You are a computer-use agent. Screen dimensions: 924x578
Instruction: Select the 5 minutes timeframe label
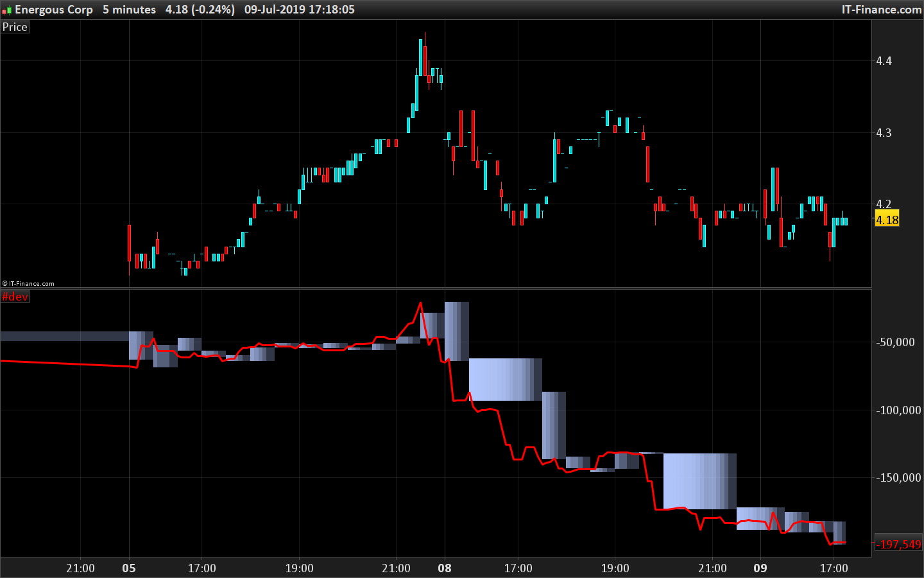pyautogui.click(x=129, y=10)
